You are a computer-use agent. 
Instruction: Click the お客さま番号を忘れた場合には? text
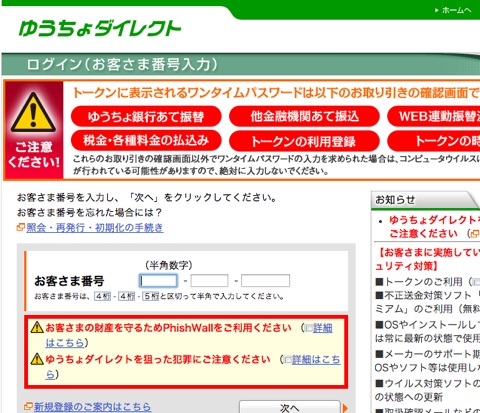coord(89,212)
